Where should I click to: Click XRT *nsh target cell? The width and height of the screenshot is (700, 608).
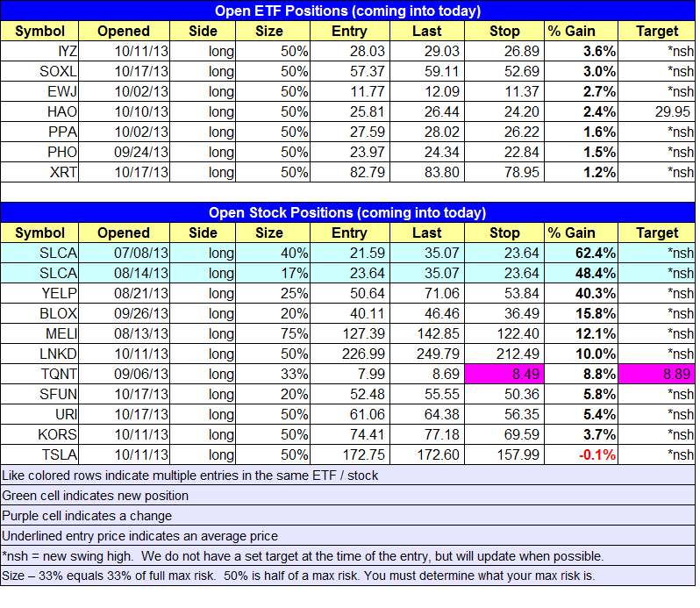tap(657, 172)
